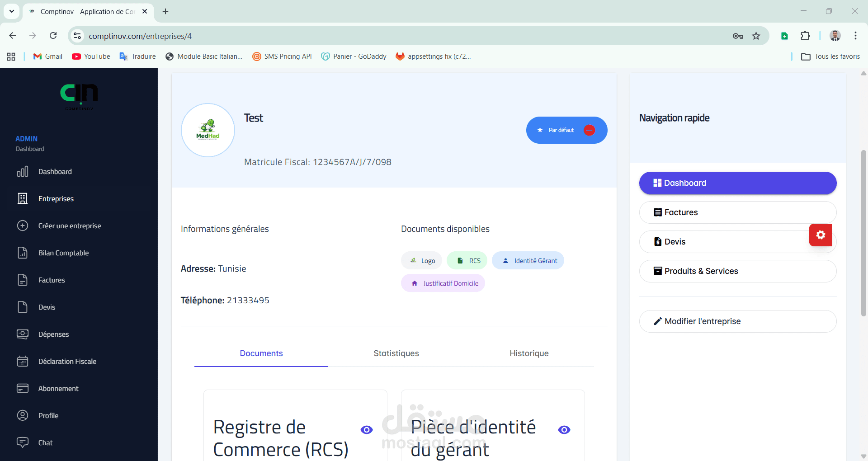Open the Chrome profile avatar
868x461 pixels.
[835, 36]
